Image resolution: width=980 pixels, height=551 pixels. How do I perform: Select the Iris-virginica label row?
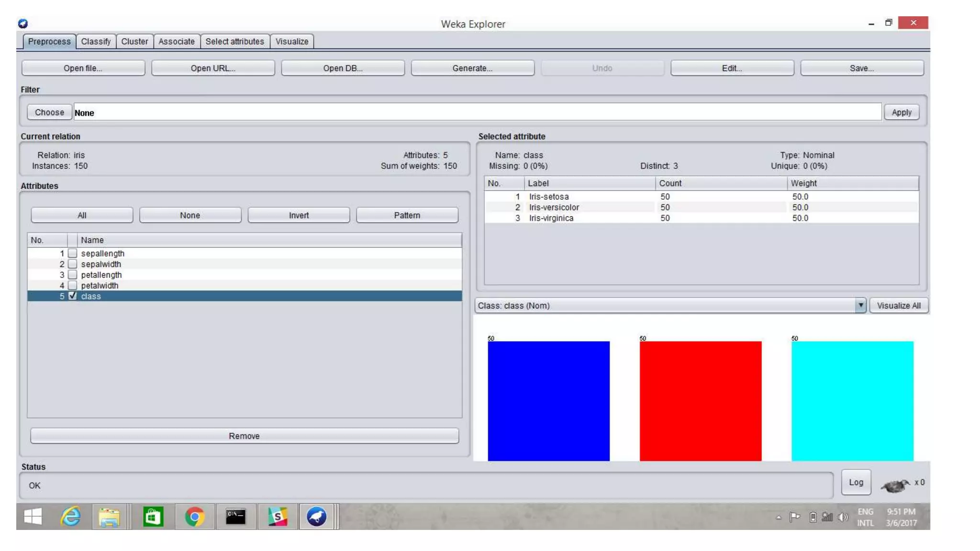point(702,218)
